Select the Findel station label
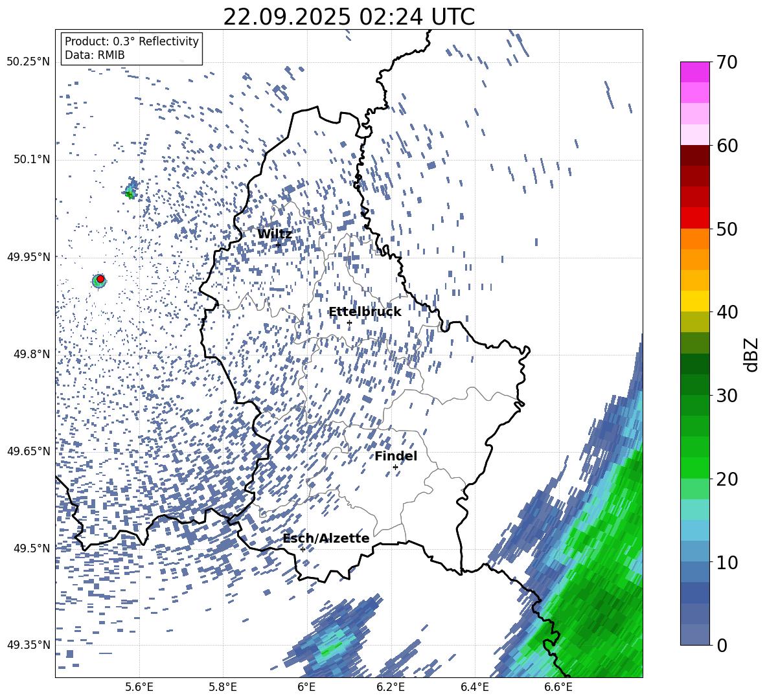This screenshot has width=767, height=700. [x=396, y=457]
